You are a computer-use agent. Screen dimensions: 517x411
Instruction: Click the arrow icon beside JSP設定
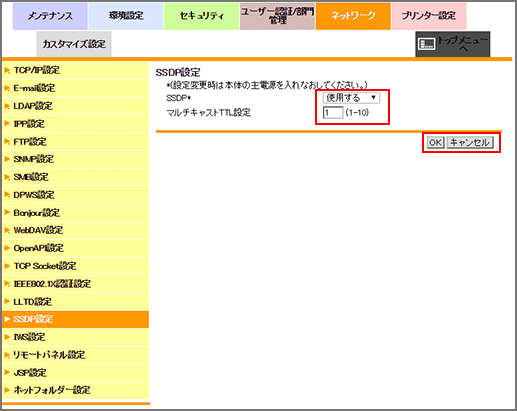[x=7, y=373]
